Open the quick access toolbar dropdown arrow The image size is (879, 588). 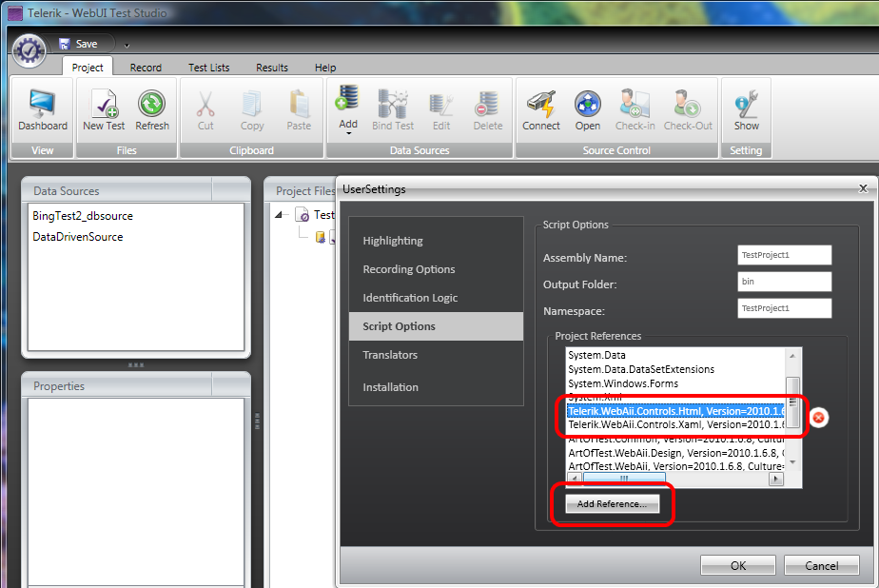[127, 45]
